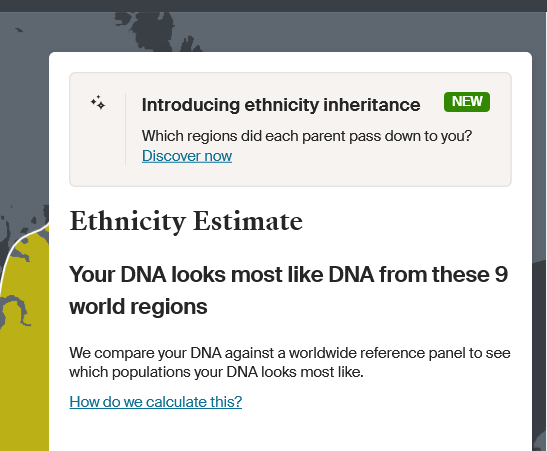Screen dimensions: 547x451
Task: Click the vertical divider line in the inheritance banner
Action: coord(126,129)
